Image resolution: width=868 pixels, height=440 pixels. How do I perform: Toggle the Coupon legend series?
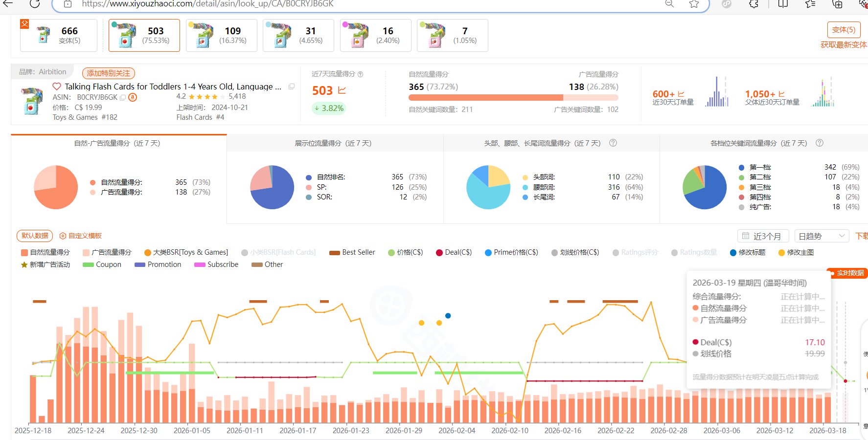102,264
